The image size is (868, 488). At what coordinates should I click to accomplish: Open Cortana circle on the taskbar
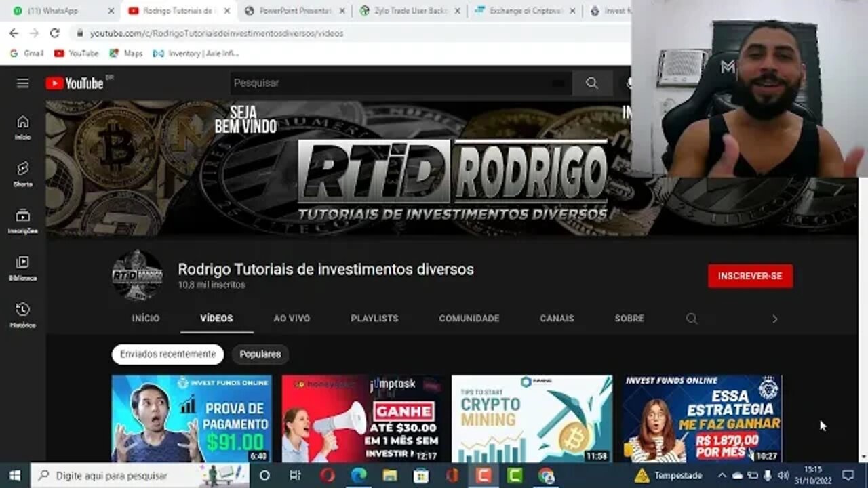click(x=264, y=475)
